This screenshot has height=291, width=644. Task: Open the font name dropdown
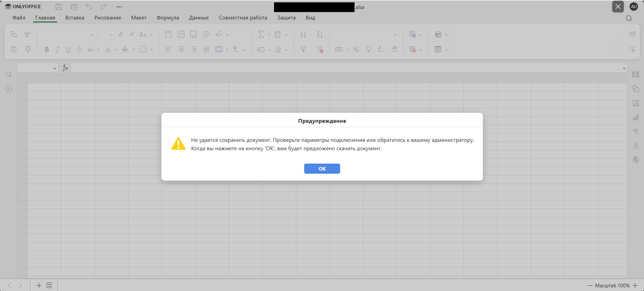click(91, 35)
